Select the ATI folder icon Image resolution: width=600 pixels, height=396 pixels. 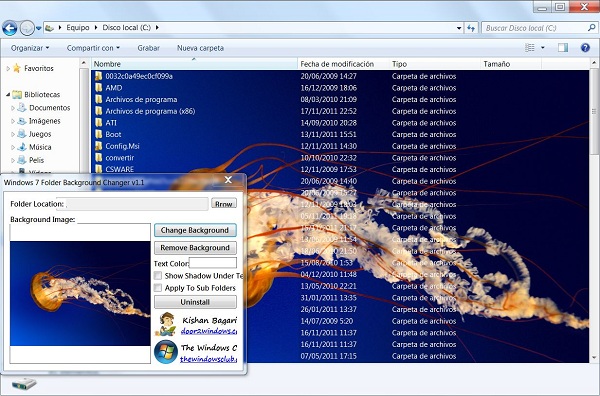tap(99, 122)
